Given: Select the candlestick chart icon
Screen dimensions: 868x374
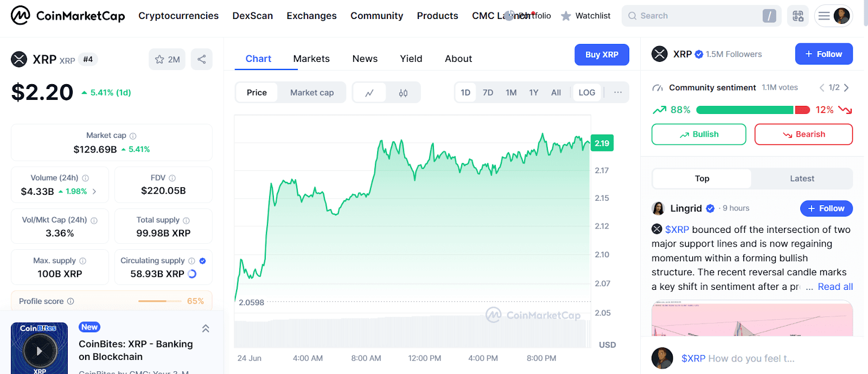Looking at the screenshot, I should tap(403, 93).
